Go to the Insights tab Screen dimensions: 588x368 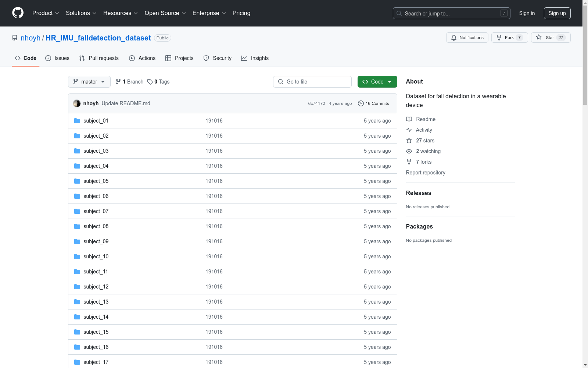pos(255,58)
